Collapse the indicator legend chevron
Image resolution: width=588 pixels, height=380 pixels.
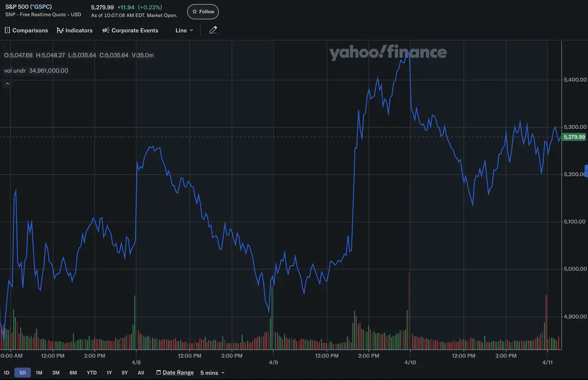tap(7, 84)
